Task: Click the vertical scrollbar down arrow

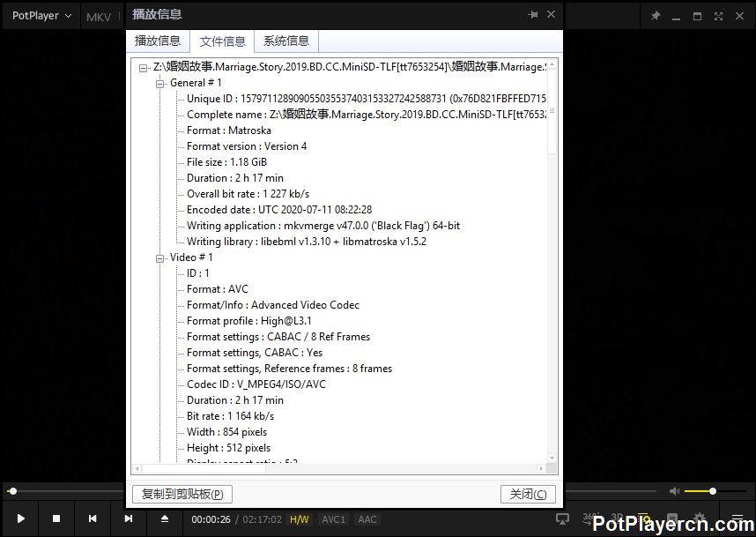Action: [x=552, y=458]
